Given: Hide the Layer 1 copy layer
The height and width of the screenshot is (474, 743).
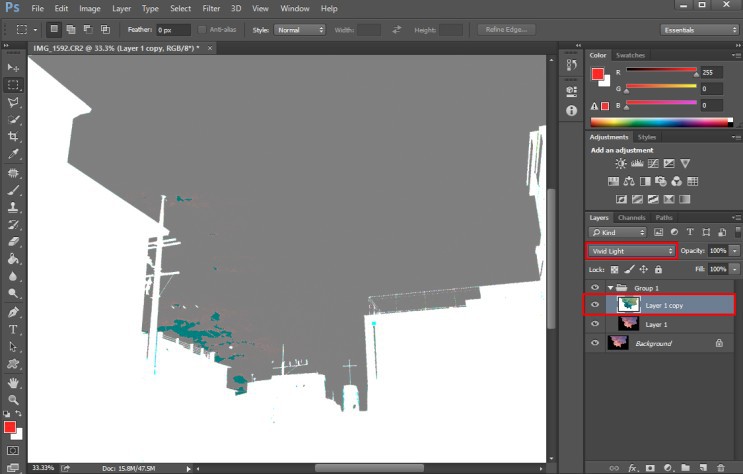Looking at the screenshot, I should coord(595,305).
